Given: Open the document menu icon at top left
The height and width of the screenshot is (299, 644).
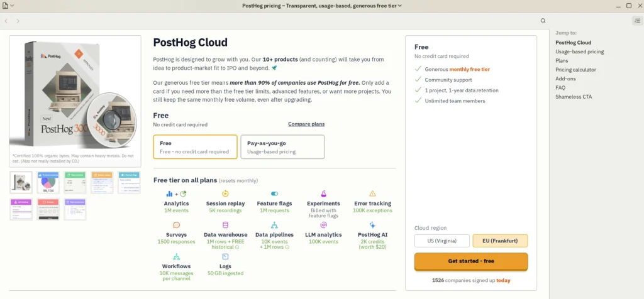Looking at the screenshot, I should pos(5,6).
